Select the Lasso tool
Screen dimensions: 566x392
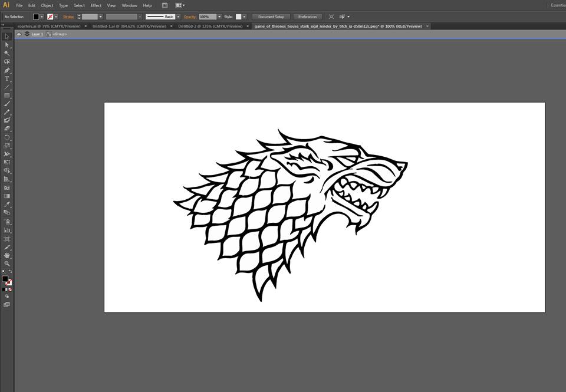pos(7,62)
